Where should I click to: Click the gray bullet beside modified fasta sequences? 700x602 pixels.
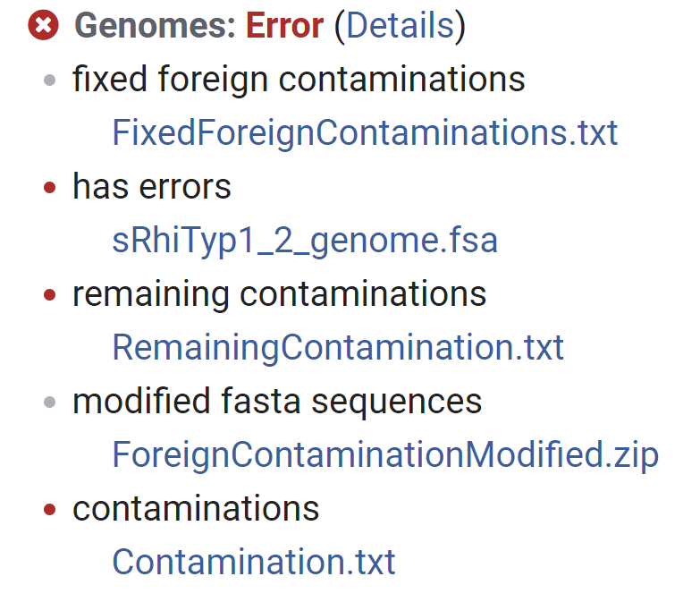tap(50, 403)
